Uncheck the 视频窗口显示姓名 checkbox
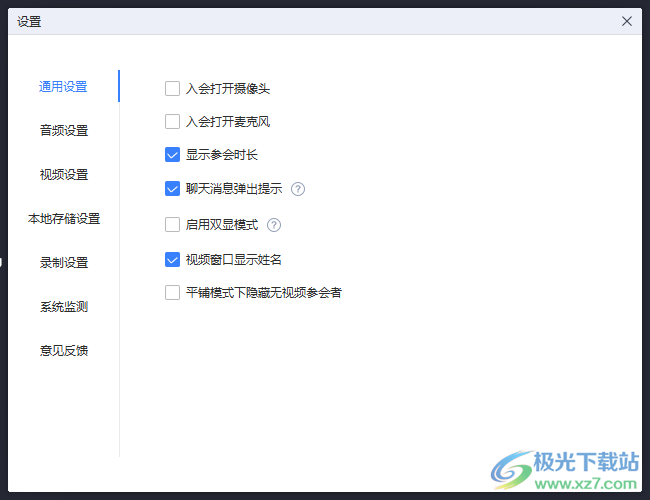Screen dimensions: 650x500 pos(172,260)
